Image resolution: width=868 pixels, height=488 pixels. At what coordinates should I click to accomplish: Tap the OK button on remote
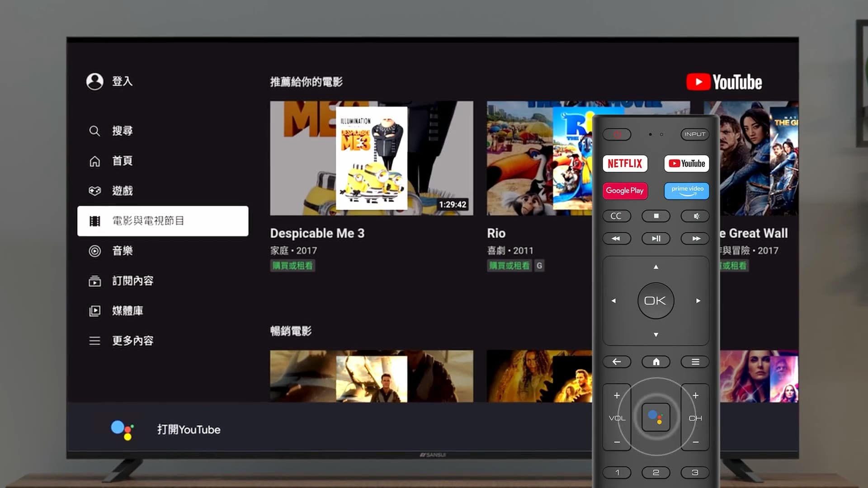(656, 301)
